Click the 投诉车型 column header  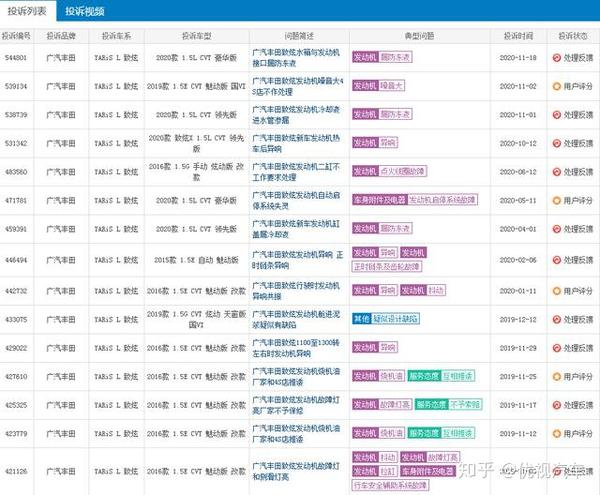click(x=196, y=36)
